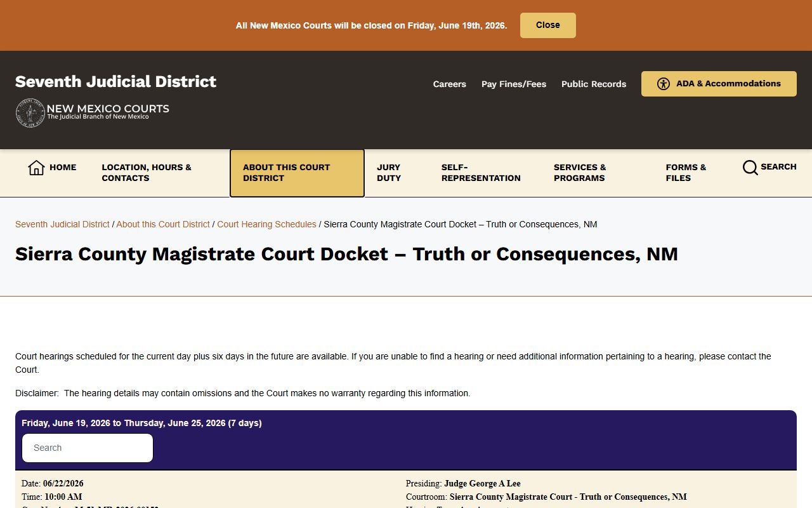This screenshot has height=508, width=812.
Task: Click the Search magnifier icon
Action: (750, 168)
